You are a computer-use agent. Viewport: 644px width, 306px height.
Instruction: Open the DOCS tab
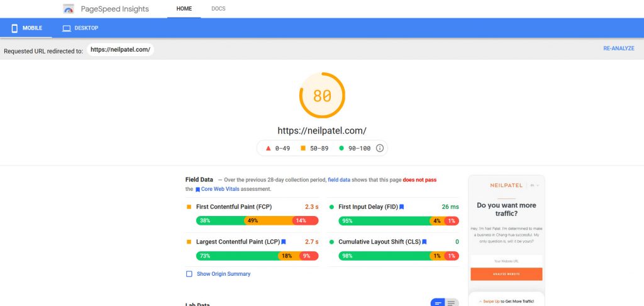coord(218,9)
